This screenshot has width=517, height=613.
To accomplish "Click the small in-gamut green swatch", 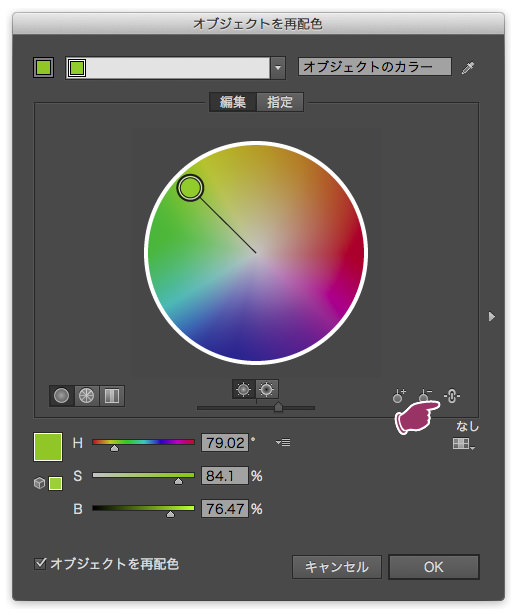I will click(56, 484).
